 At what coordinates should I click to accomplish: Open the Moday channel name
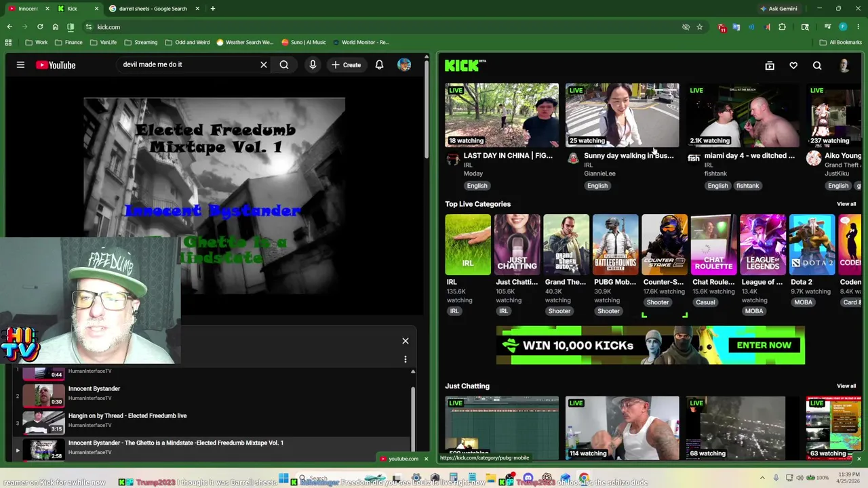[x=473, y=174]
